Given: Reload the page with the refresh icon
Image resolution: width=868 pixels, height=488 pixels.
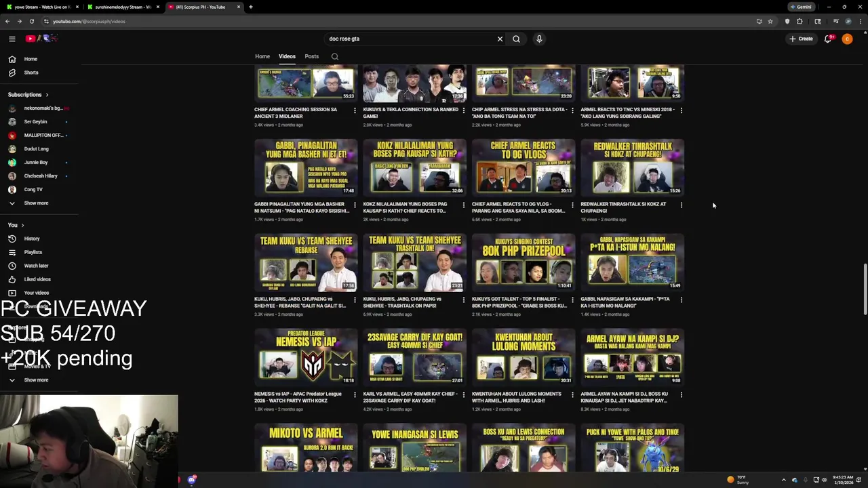Looking at the screenshot, I should click(x=31, y=21).
